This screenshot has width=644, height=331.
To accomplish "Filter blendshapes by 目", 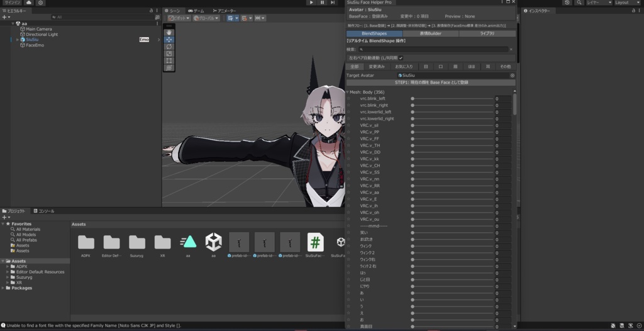I will coord(426,66).
